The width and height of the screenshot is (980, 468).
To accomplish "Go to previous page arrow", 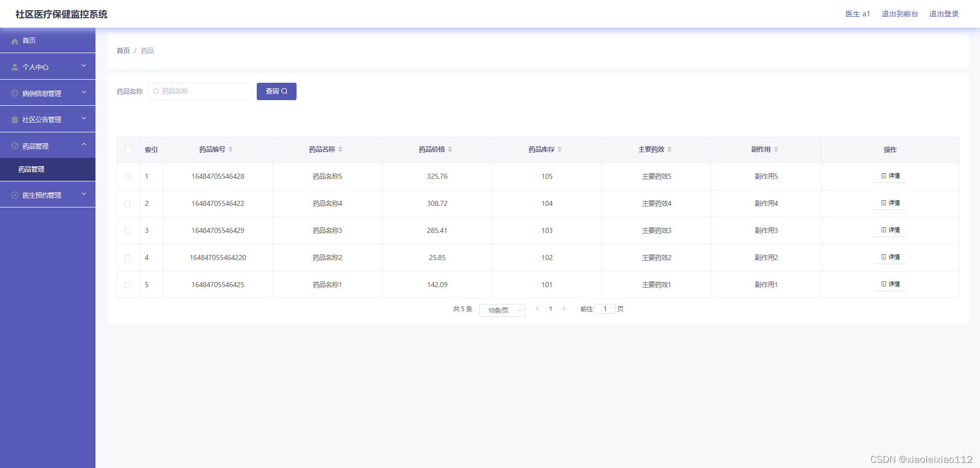I will tap(537, 309).
